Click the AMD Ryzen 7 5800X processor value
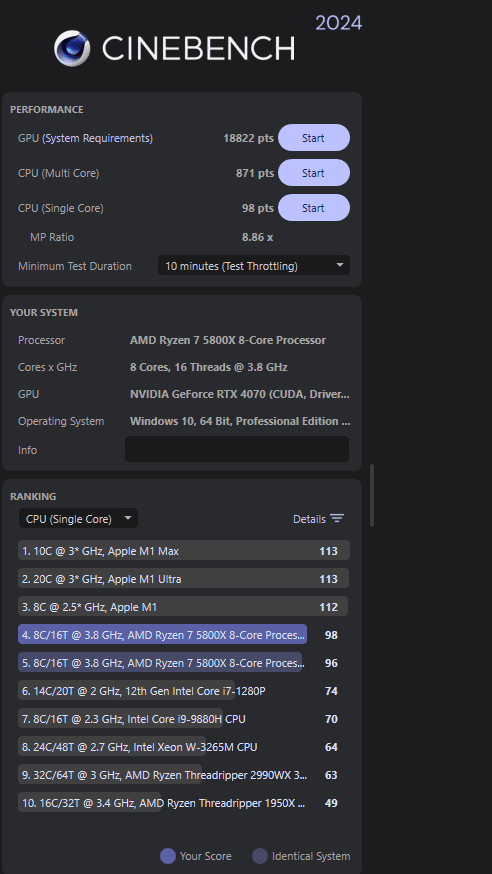Screen dimensions: 492x874 [228, 340]
